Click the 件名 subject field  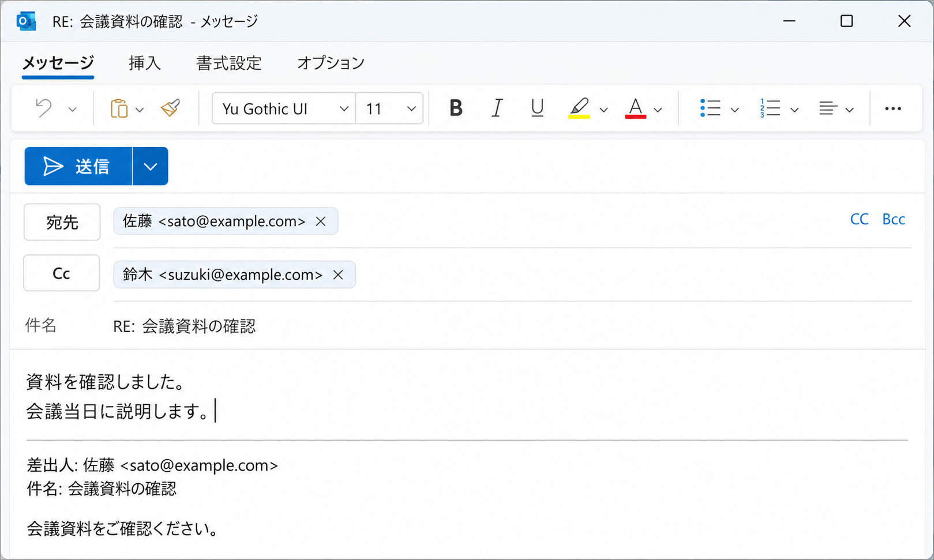point(512,326)
